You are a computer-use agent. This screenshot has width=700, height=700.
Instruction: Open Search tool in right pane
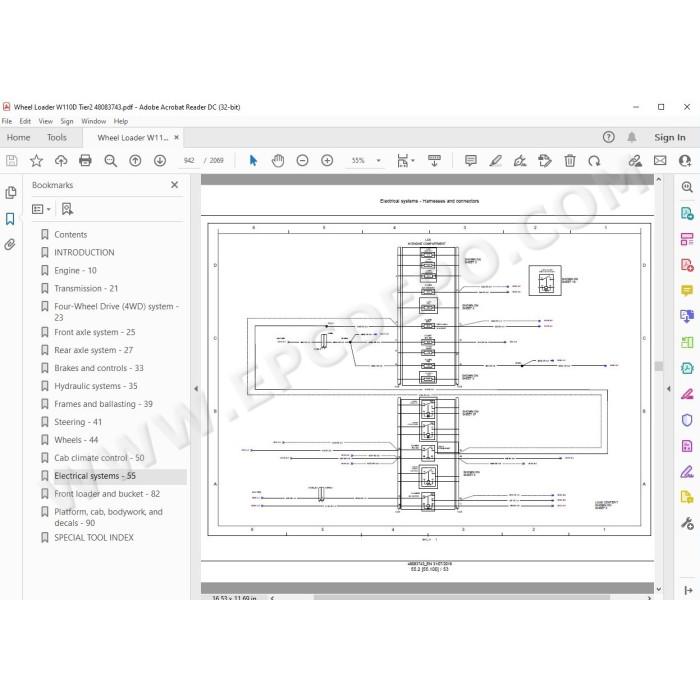tap(687, 187)
